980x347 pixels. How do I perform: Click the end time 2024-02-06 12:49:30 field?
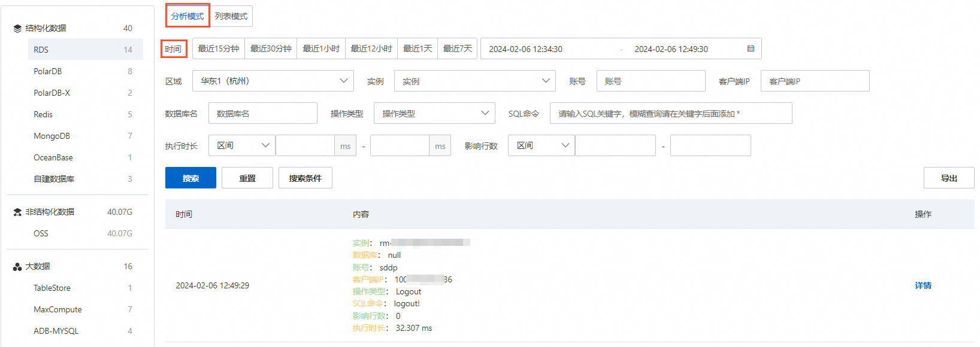point(672,49)
